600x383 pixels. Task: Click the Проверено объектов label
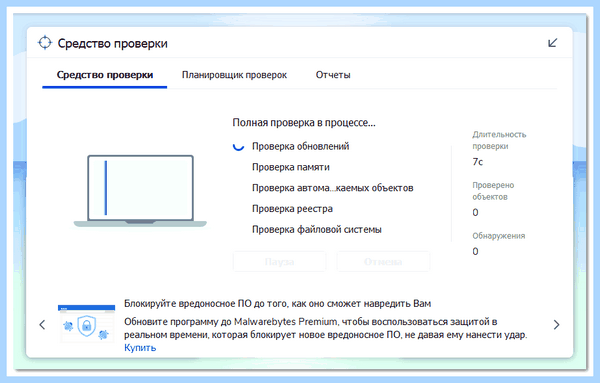point(493,191)
